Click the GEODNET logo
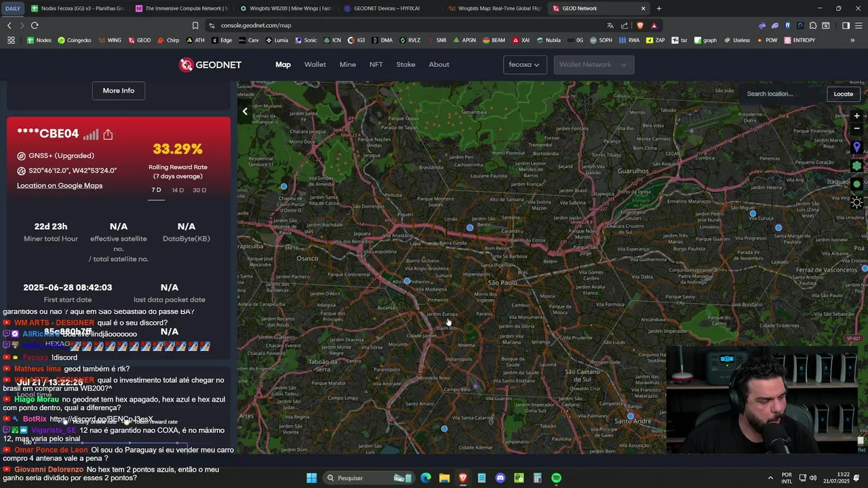The image size is (868, 488). (x=210, y=64)
